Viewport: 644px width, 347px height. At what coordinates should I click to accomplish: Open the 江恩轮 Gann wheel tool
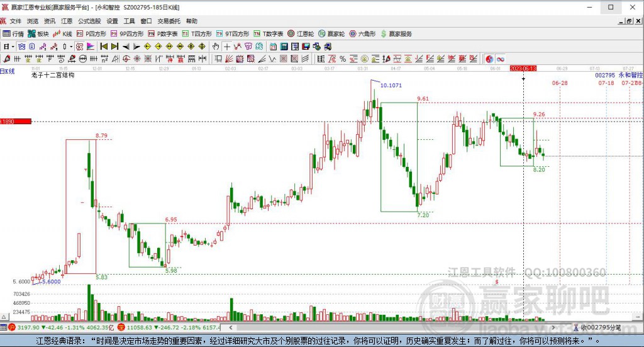point(301,34)
